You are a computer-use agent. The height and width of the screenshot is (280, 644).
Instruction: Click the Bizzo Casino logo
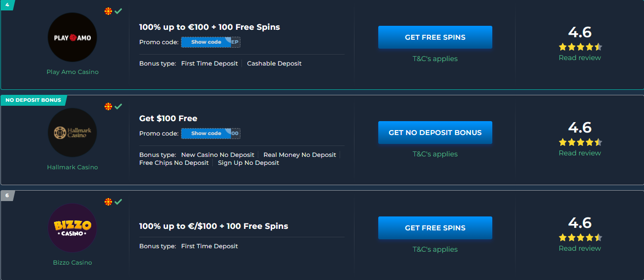[x=72, y=228]
